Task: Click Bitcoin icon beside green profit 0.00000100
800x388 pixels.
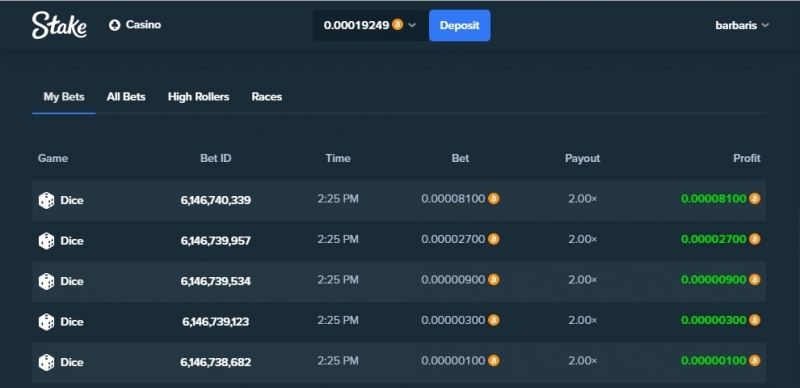Action: tap(755, 361)
